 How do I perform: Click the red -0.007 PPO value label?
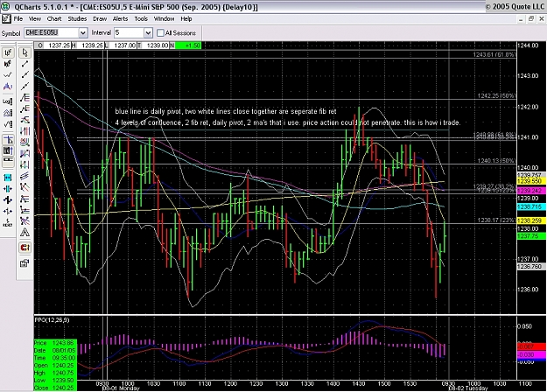[531, 347]
